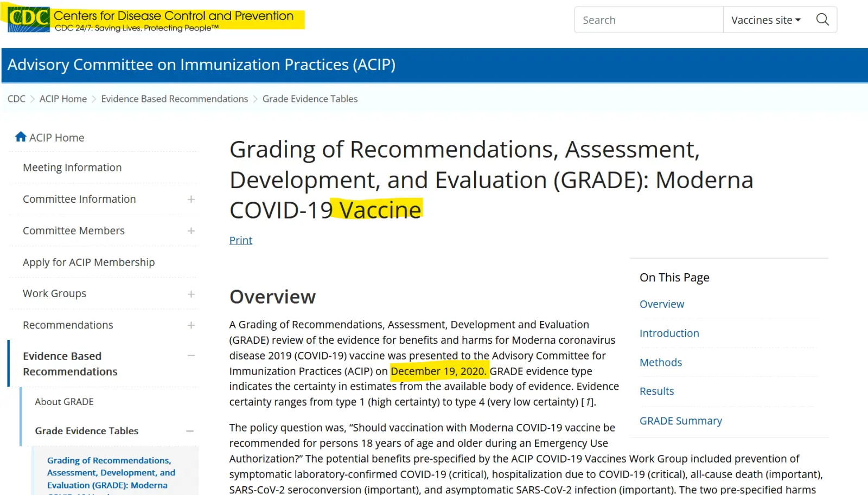This screenshot has height=495, width=868.
Task: Click the magnifying glass search icon
Action: [822, 20]
